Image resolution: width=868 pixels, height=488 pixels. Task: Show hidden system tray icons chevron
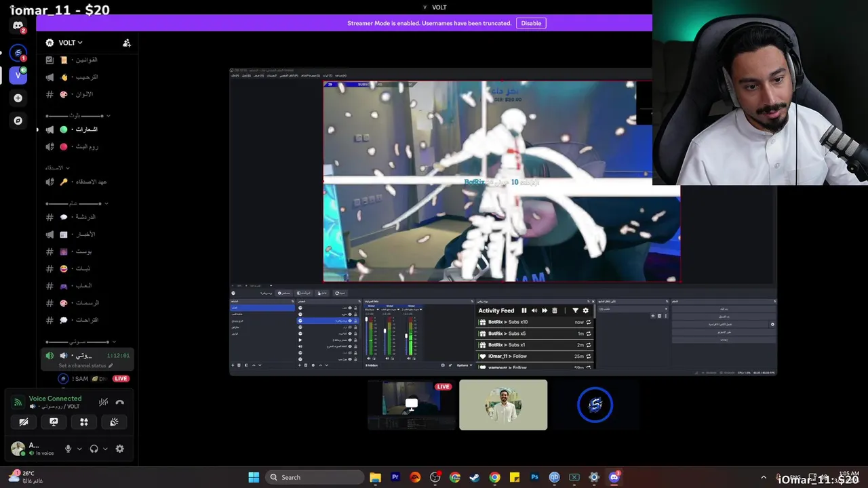(764, 477)
